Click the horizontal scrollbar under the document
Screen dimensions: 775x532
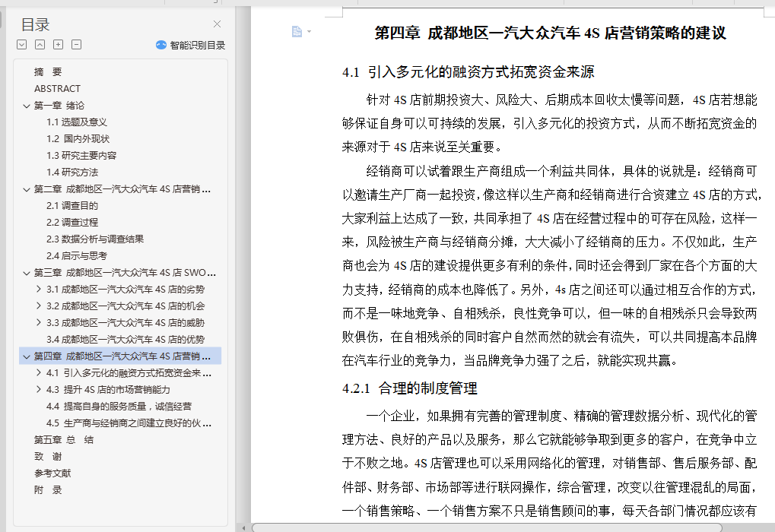coord(487,527)
